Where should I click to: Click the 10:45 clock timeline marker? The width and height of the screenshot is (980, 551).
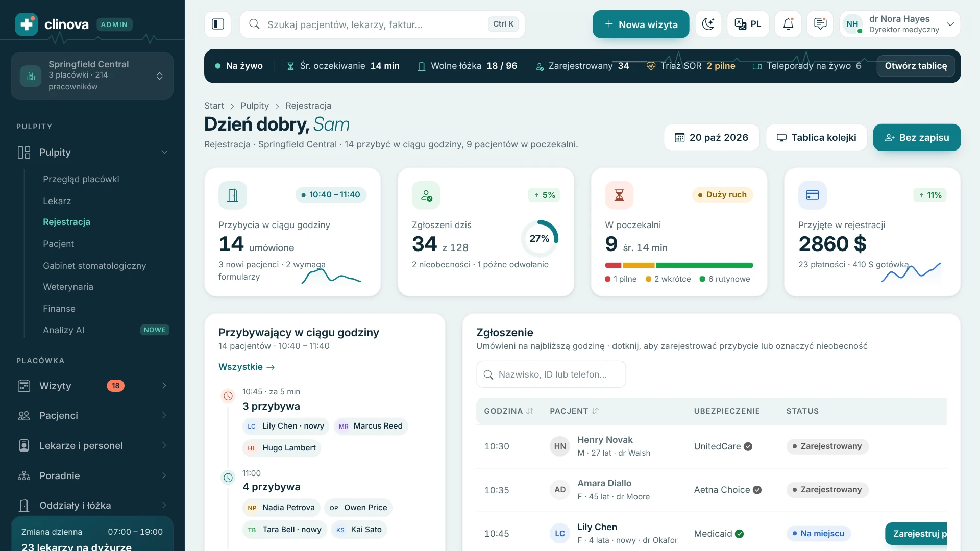click(x=228, y=396)
